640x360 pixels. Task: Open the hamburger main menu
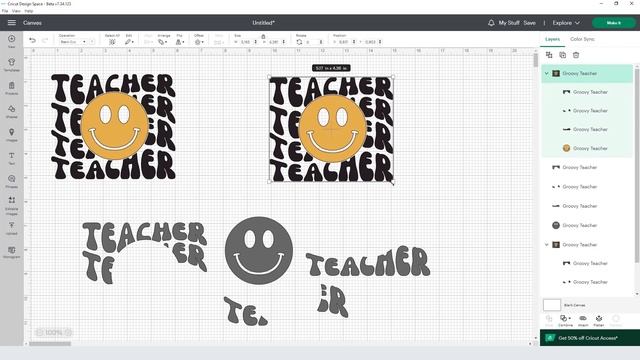11,23
